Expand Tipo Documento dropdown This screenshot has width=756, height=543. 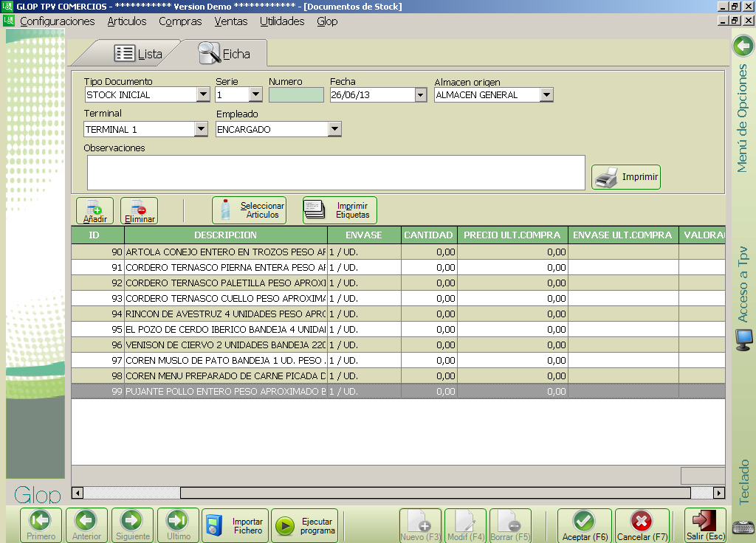(203, 94)
